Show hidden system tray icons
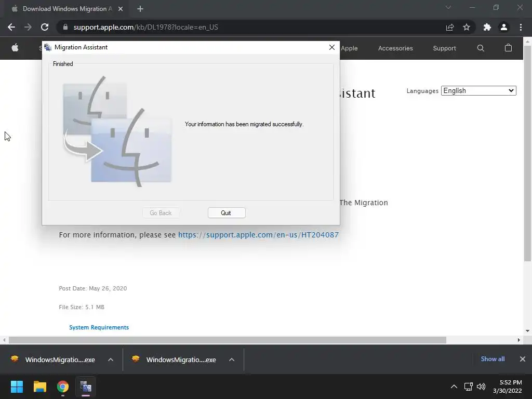The height and width of the screenshot is (399, 532). point(454,387)
